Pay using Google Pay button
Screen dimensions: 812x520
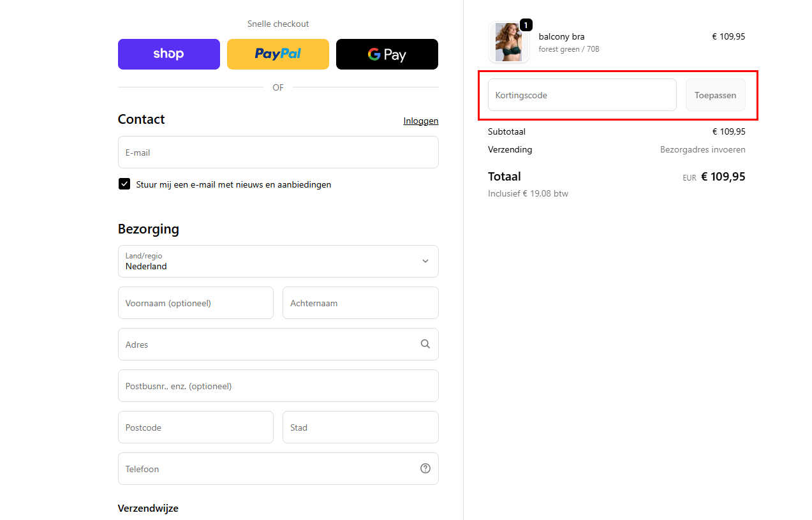point(387,54)
